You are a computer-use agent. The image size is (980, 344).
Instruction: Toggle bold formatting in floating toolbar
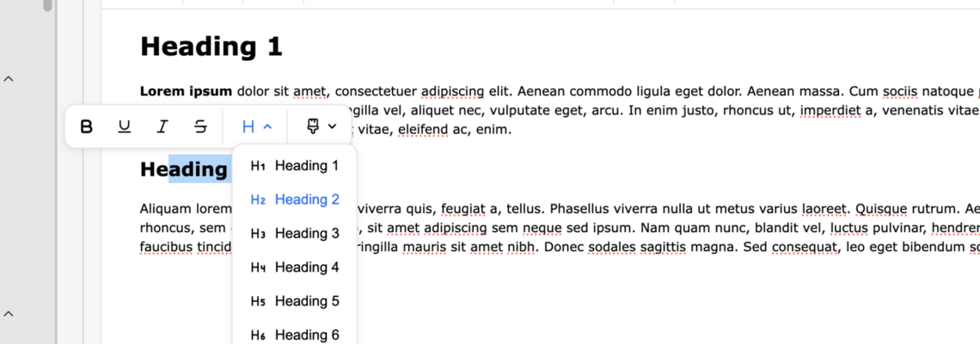pyautogui.click(x=86, y=127)
